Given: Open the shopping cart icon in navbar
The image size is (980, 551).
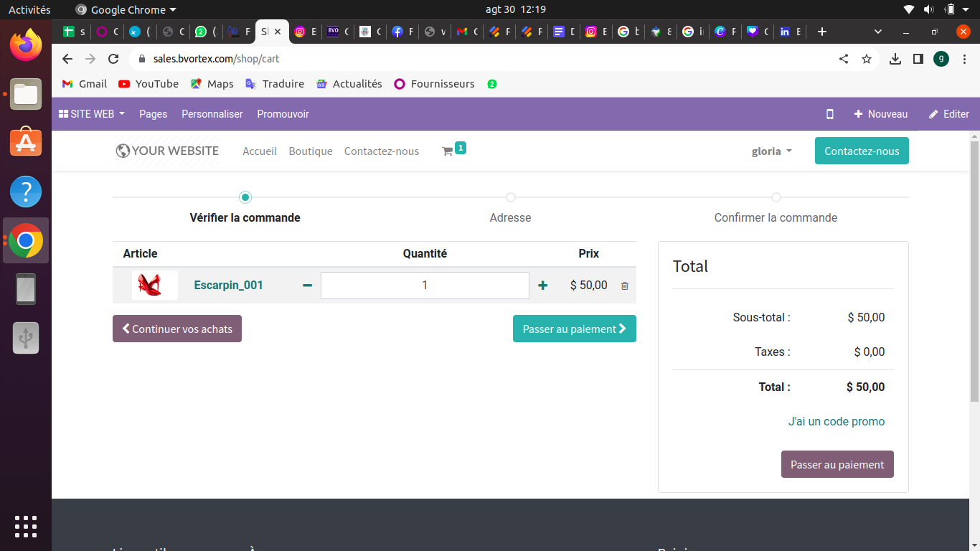Looking at the screenshot, I should pos(448,151).
